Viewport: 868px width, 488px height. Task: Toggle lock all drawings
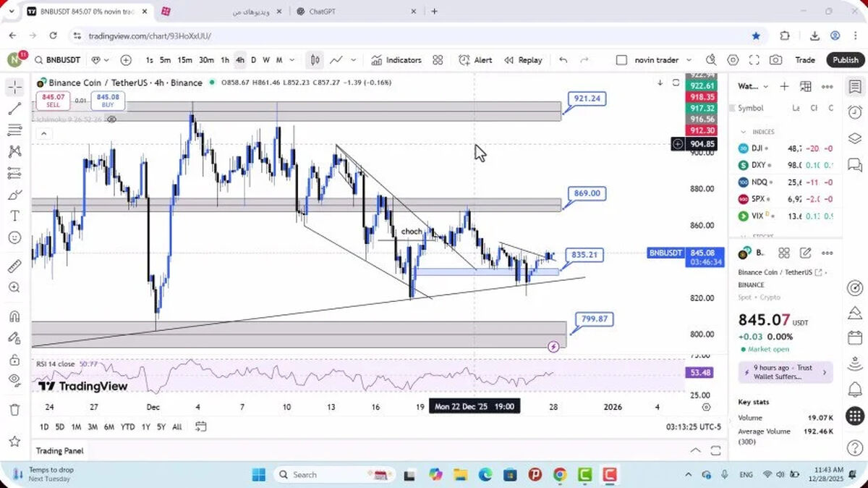[14, 359]
